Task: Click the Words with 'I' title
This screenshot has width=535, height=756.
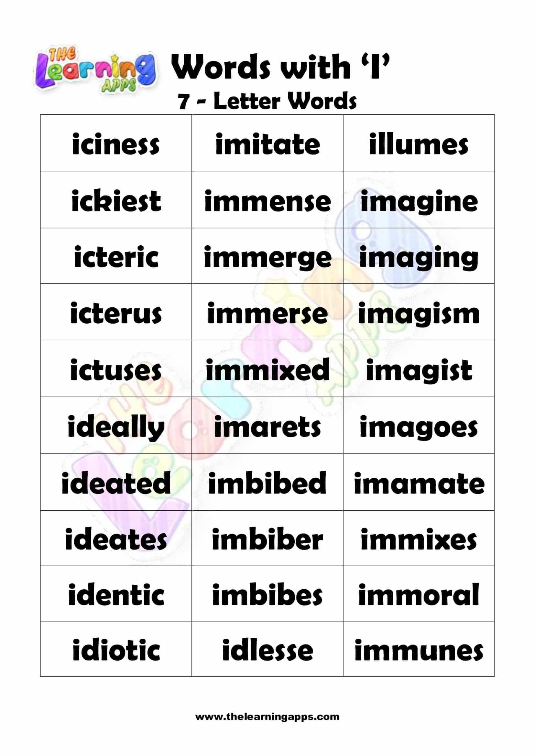Action: tap(280, 67)
